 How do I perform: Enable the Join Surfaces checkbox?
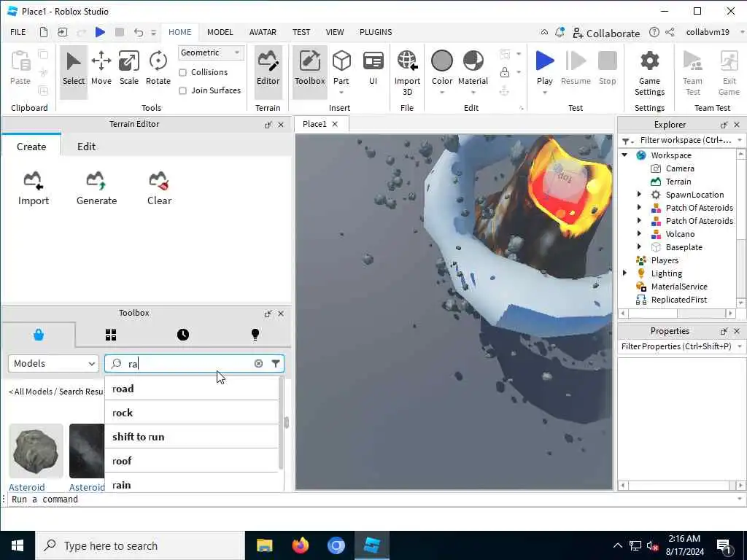tap(182, 90)
